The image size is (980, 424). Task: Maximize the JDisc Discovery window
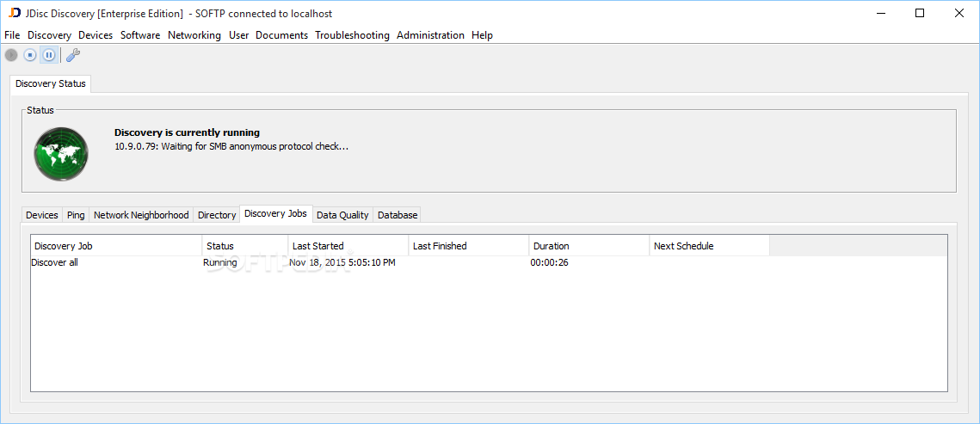pyautogui.click(x=920, y=13)
